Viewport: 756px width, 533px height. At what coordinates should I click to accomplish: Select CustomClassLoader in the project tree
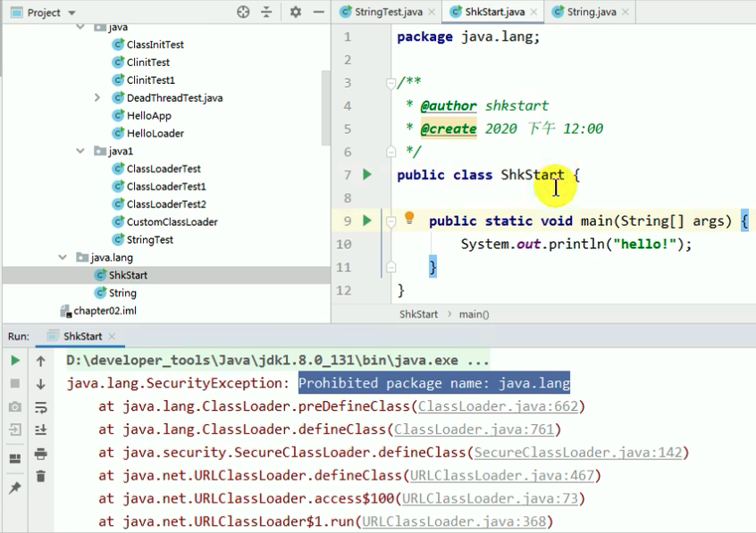[x=172, y=221]
